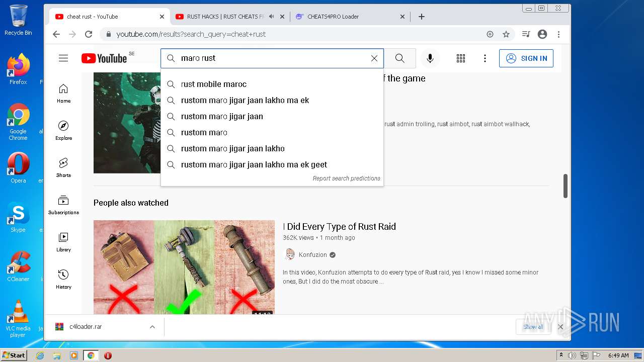Image resolution: width=644 pixels, height=362 pixels.
Task: Open Subscriptions in the sidebar
Action: click(x=63, y=205)
